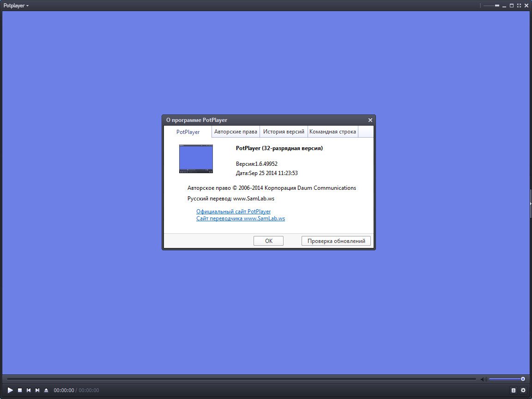Open the playlist panel icon
Viewport: 532px width, 399px height.
[x=513, y=390]
